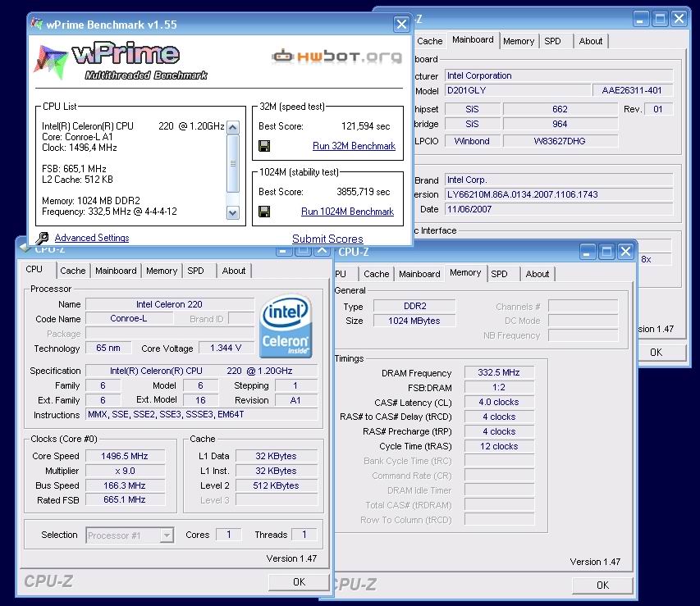Image resolution: width=700 pixels, height=606 pixels.
Task: Minimize the CPU-Z Mainboard window
Action: (641, 19)
